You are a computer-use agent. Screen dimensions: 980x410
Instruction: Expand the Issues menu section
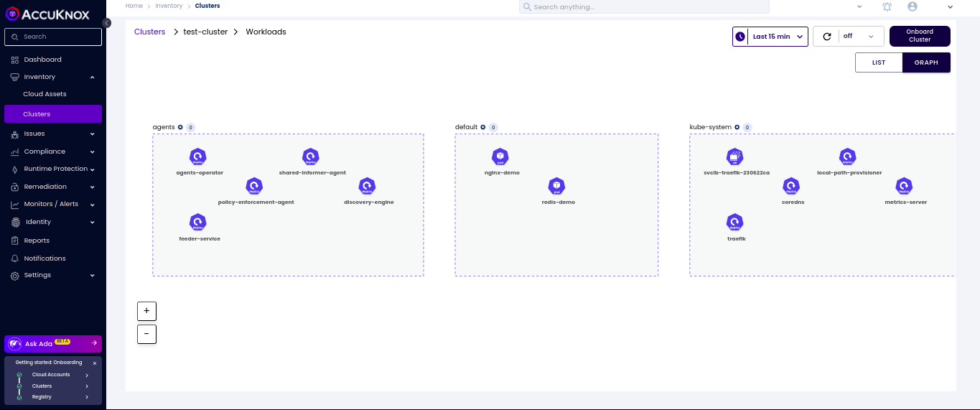[92, 134]
